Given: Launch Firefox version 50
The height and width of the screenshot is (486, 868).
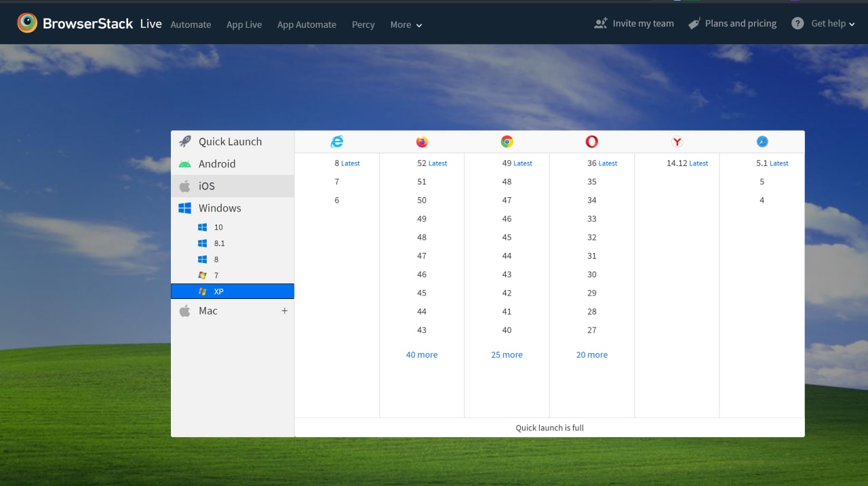Looking at the screenshot, I should pos(422,200).
